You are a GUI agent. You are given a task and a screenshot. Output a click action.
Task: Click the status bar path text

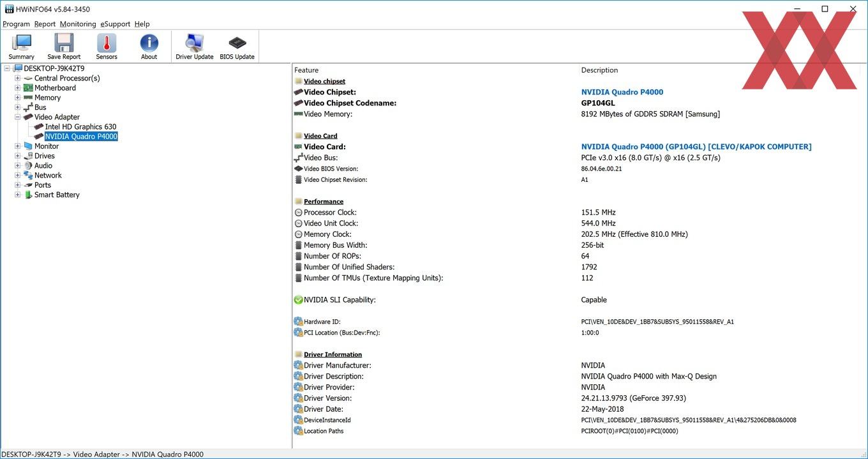tap(102, 455)
